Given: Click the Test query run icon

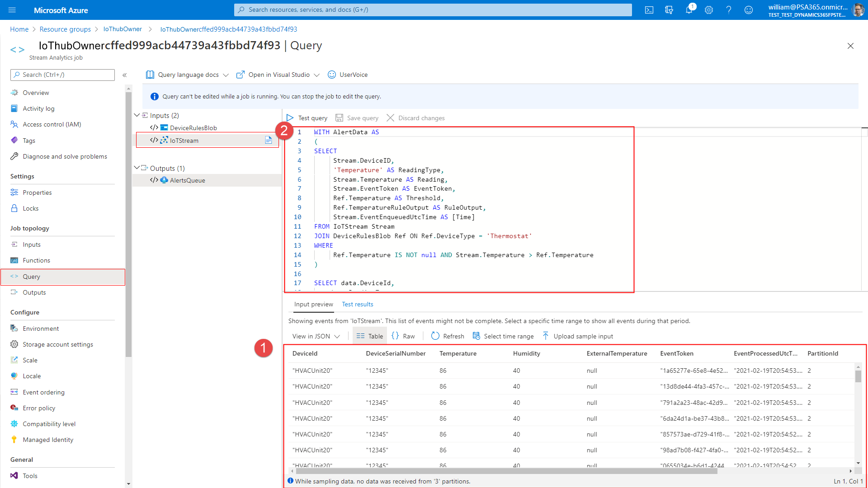Looking at the screenshot, I should click(x=290, y=117).
